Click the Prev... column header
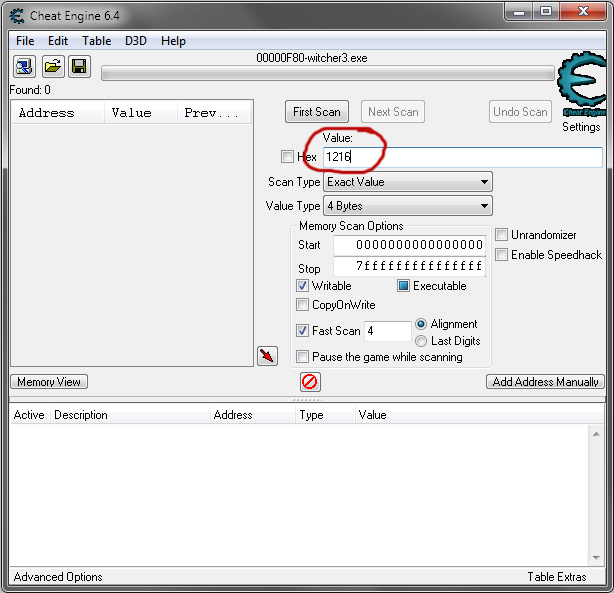This screenshot has height=593, width=614. tap(214, 113)
